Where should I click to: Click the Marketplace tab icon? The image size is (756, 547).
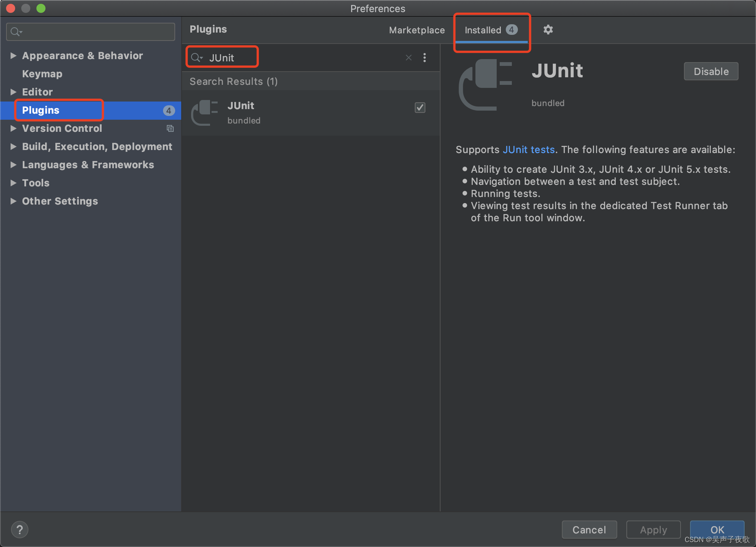[416, 29]
